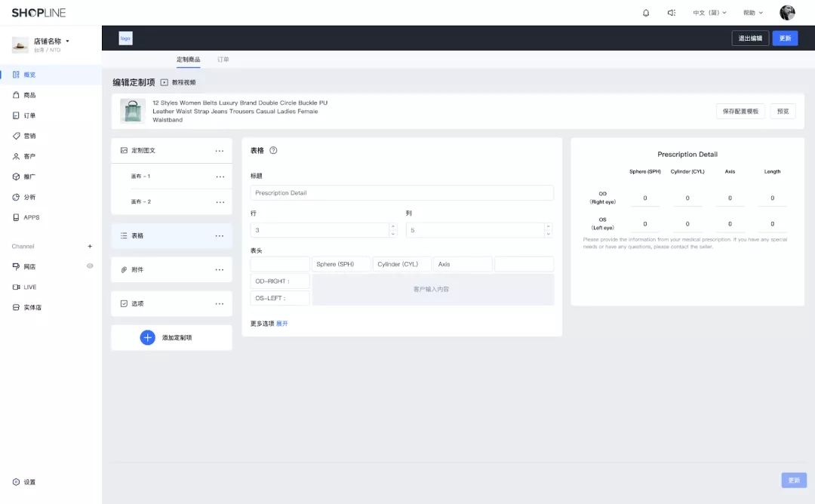Expand 更多选项 via the 展开 link
815x504 pixels.
pyautogui.click(x=281, y=324)
